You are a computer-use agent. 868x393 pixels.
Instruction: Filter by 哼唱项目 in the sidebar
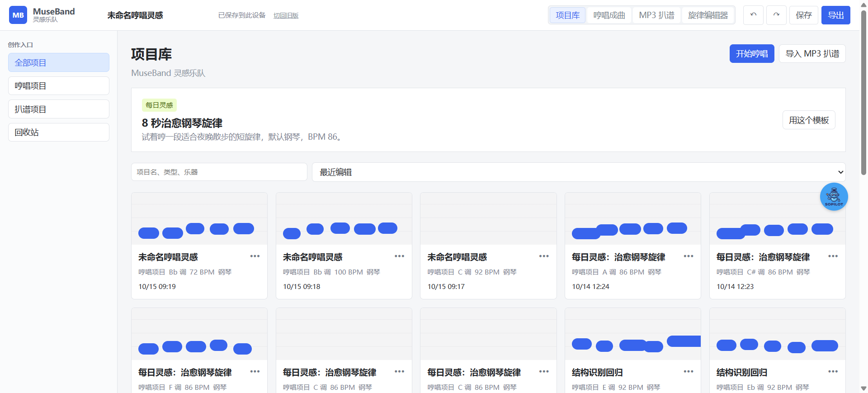point(59,85)
